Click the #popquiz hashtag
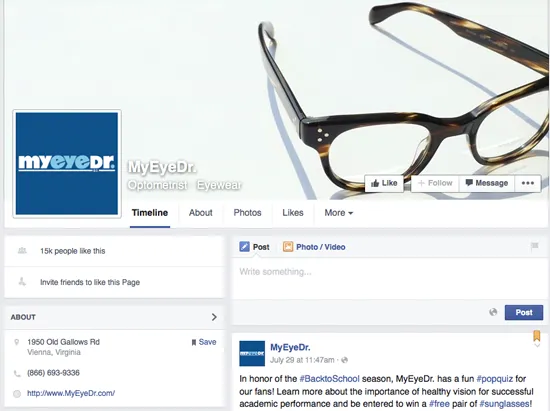This screenshot has height=411, width=550. [x=495, y=379]
